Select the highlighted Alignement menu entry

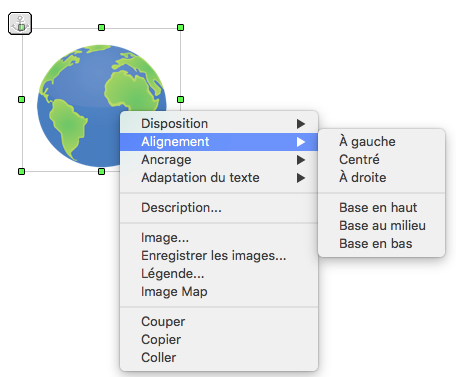click(x=219, y=142)
